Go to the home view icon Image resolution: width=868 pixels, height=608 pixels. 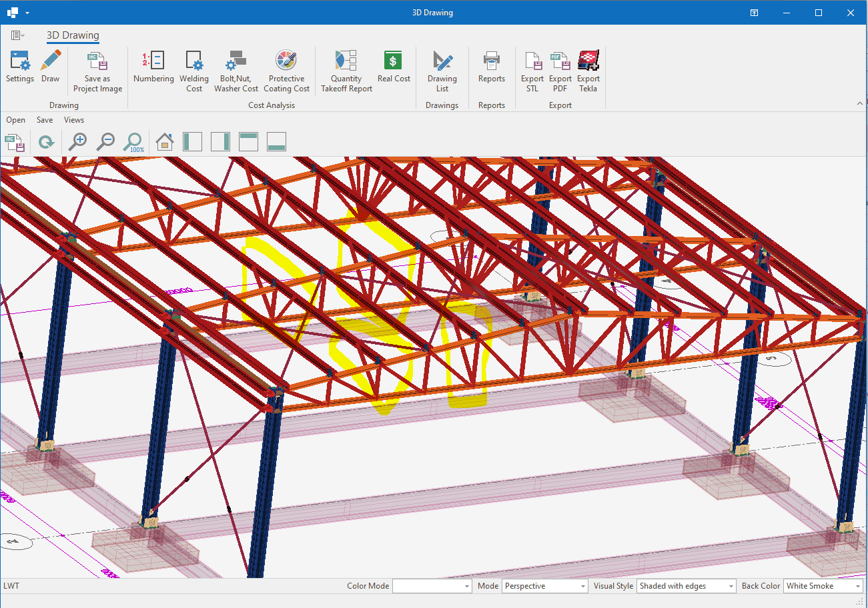click(164, 141)
